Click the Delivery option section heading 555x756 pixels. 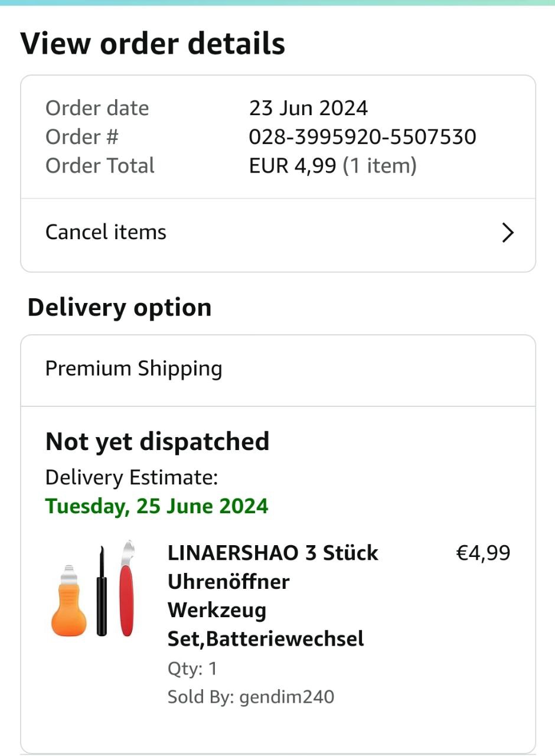119,308
